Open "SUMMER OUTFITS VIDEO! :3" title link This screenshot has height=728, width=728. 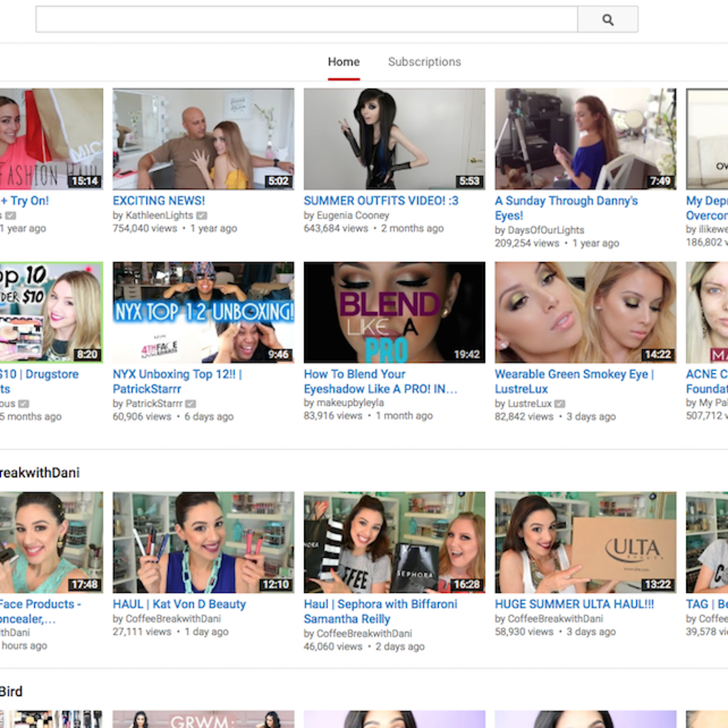381,200
